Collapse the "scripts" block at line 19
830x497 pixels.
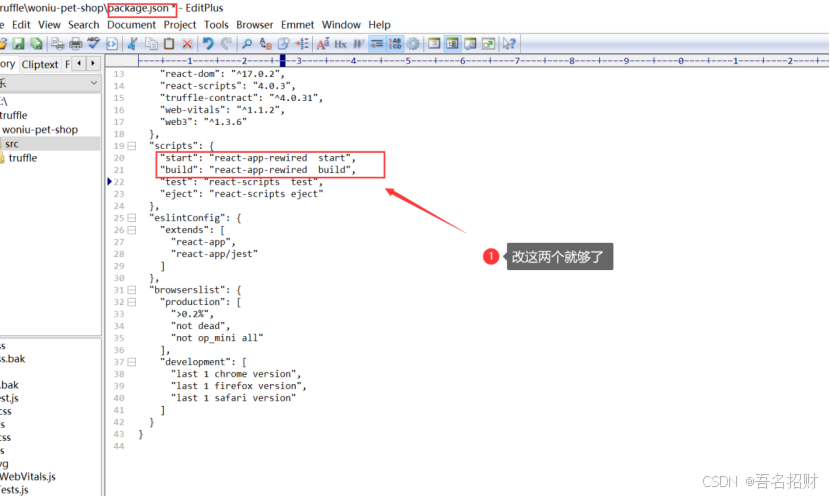[132, 146]
